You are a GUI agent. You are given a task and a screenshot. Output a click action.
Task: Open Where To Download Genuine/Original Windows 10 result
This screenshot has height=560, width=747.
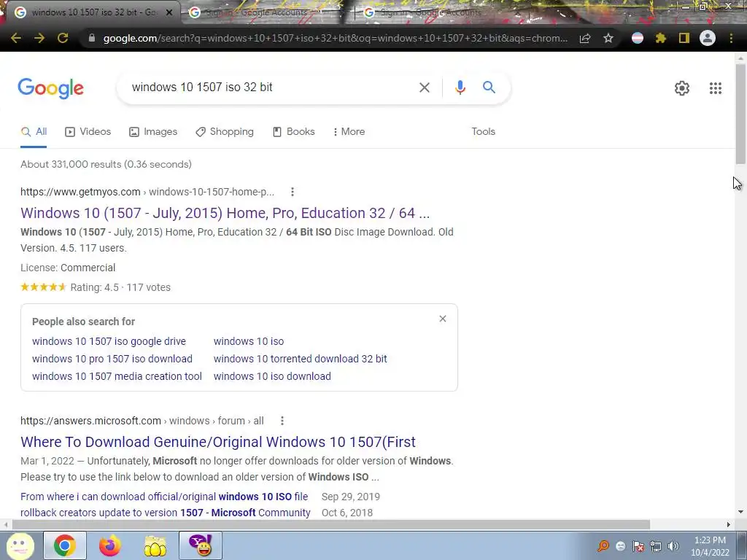[217, 442]
